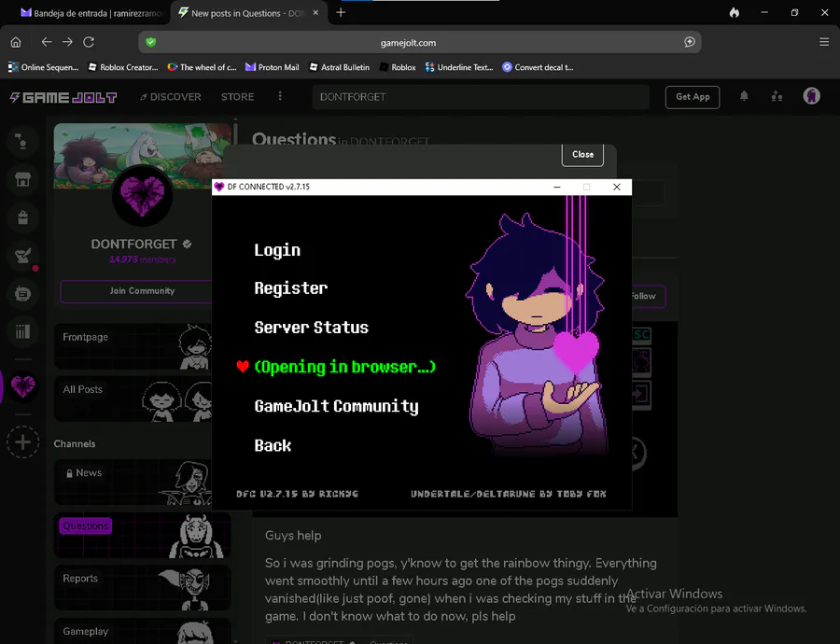This screenshot has width=840, height=644.
Task: Select Login in DF CONNECTED menu
Action: (x=277, y=250)
